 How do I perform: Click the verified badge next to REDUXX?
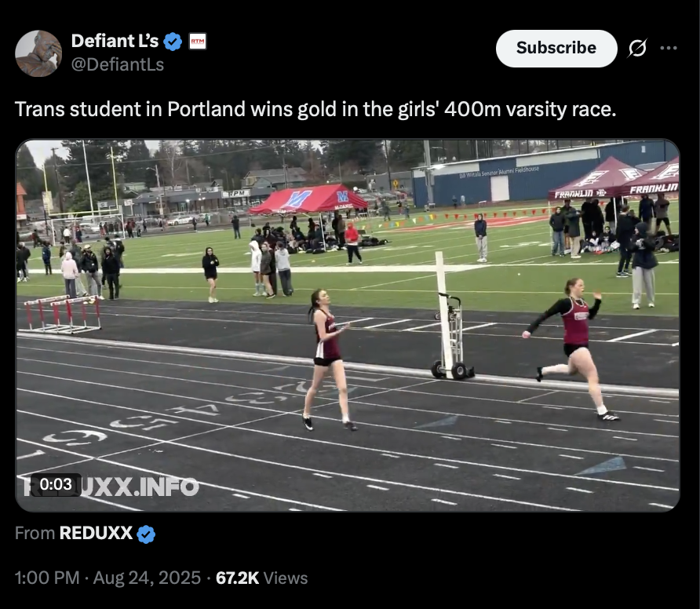click(x=146, y=534)
